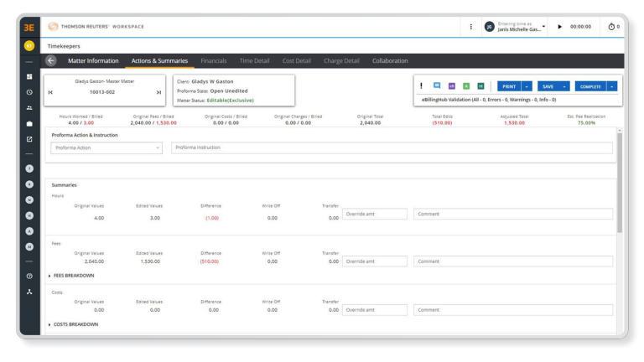This screenshot has height=362, width=644.
Task: Open the three-dot options menu in header
Action: pyautogui.click(x=470, y=27)
